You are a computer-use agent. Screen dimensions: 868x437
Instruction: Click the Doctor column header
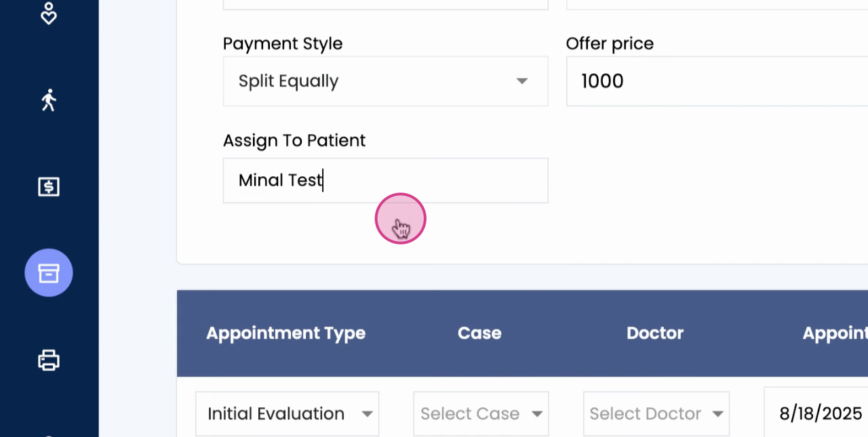click(x=654, y=333)
